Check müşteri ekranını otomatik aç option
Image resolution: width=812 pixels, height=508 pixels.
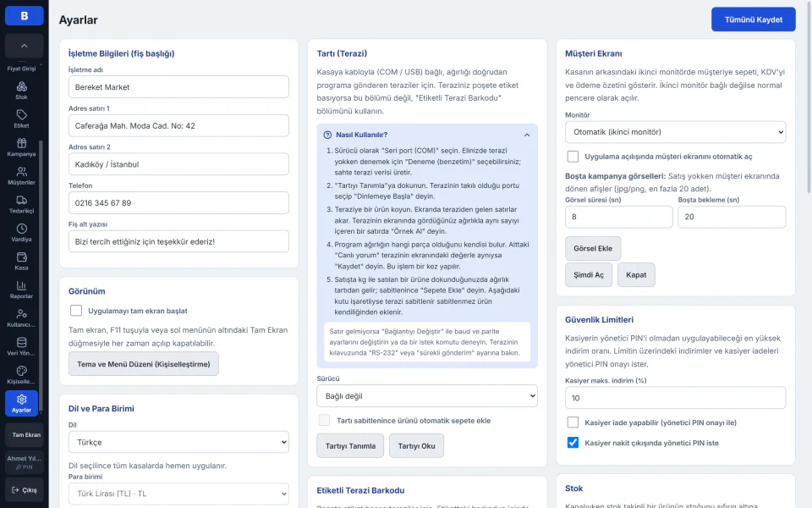pos(573,157)
